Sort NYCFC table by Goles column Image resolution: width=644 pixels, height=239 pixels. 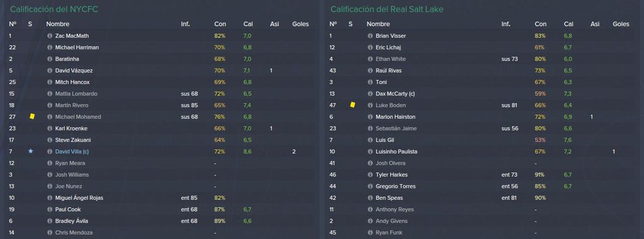300,25
